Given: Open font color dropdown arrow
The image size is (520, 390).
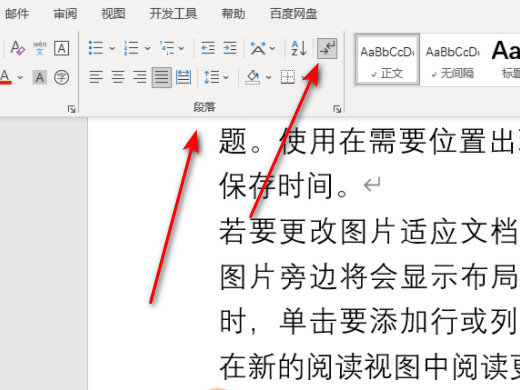Looking at the screenshot, I should click(20, 78).
